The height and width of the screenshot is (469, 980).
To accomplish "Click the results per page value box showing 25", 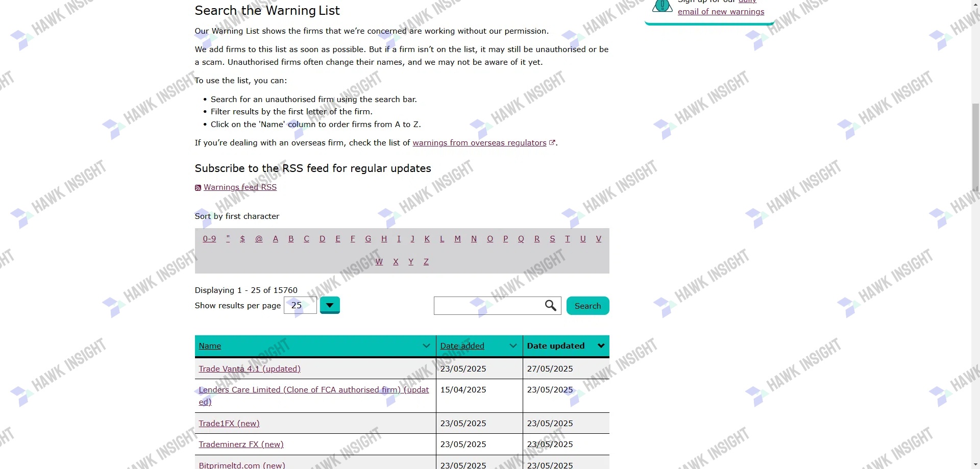I will [300, 305].
